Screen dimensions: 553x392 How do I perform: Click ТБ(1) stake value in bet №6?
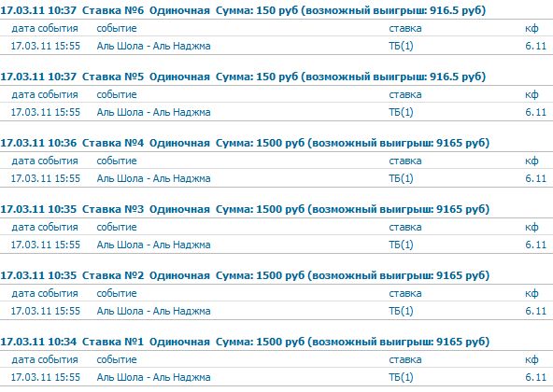pyautogui.click(x=401, y=46)
